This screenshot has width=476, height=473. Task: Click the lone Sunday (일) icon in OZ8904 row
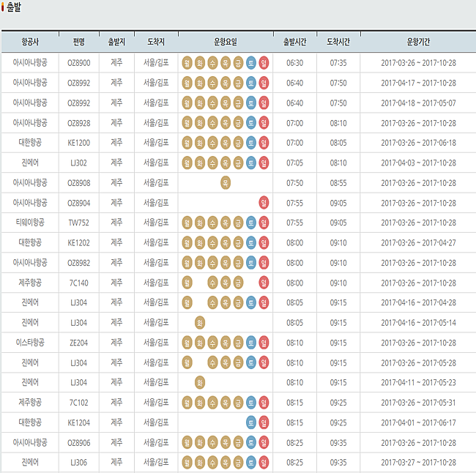pyautogui.click(x=264, y=203)
